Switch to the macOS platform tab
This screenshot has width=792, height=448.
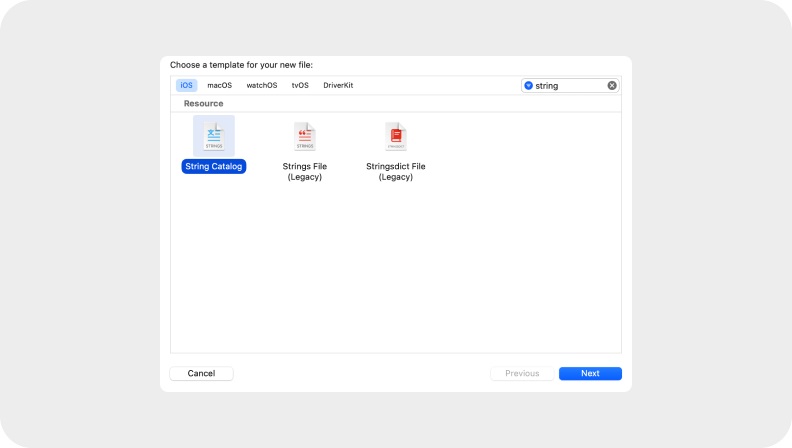pos(219,86)
